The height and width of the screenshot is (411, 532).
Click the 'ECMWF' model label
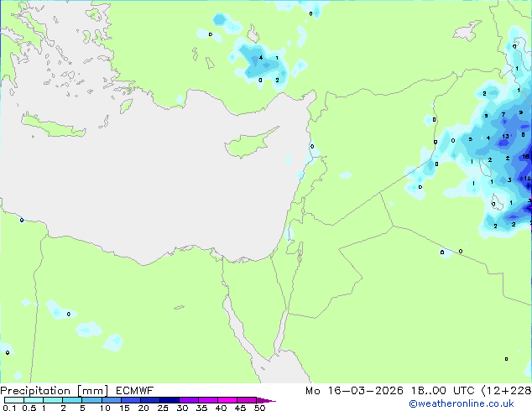(x=135, y=391)
